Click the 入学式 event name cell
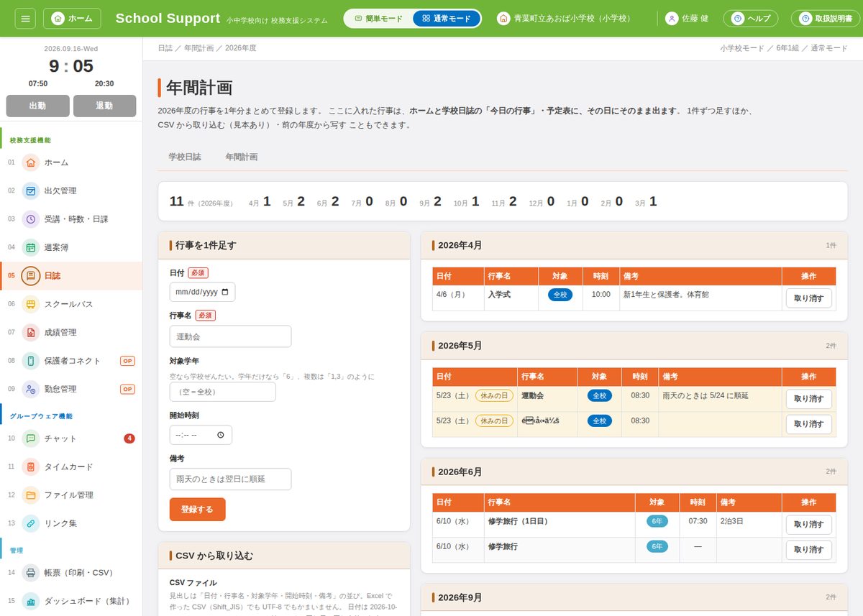Viewport: 863px width, 616px height. coord(511,298)
